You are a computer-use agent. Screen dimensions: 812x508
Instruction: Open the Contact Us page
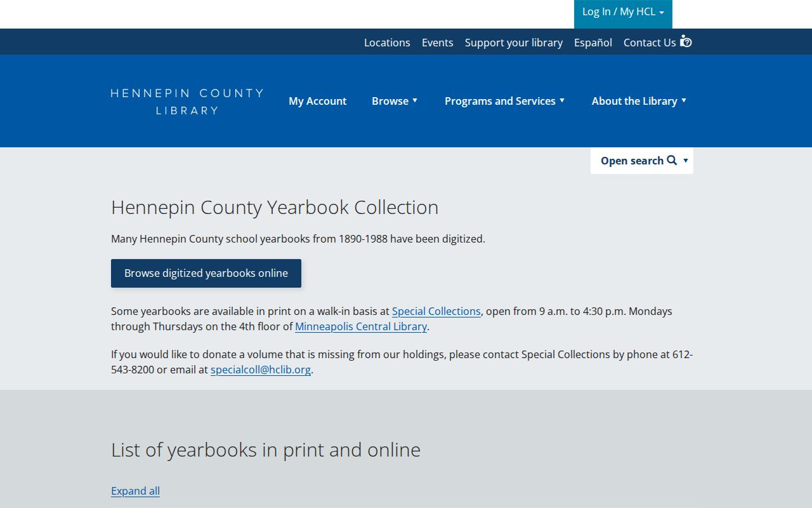pyautogui.click(x=650, y=43)
